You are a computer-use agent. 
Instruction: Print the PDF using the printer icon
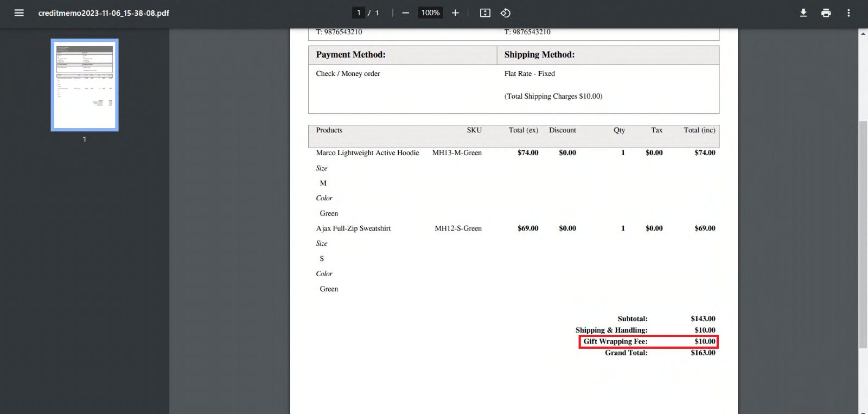point(826,13)
